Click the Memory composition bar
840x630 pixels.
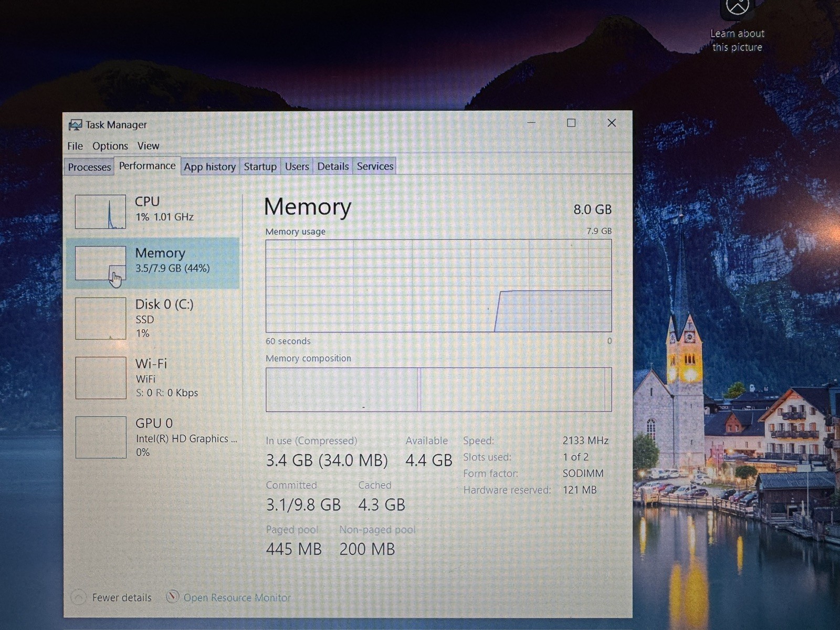(438, 390)
